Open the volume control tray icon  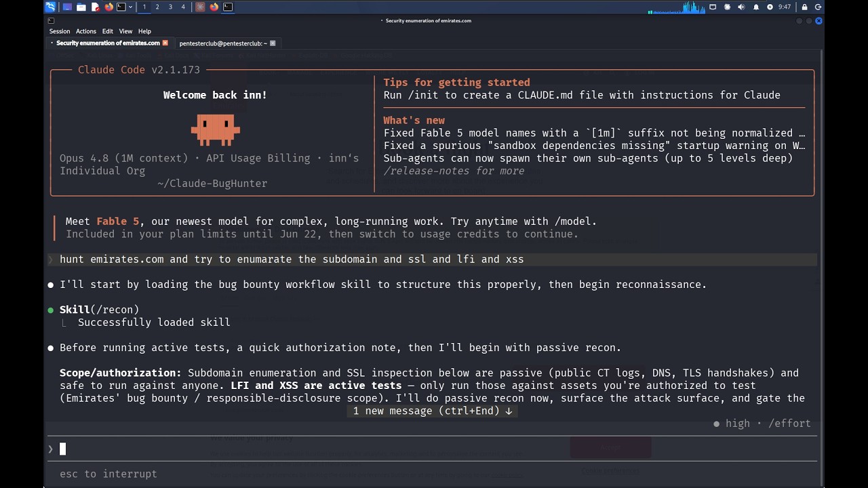pos(741,7)
